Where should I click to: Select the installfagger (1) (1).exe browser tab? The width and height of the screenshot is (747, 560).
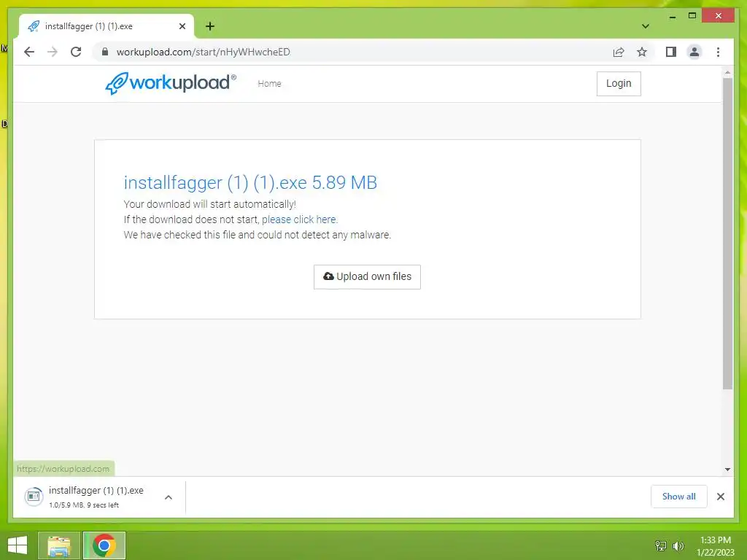coord(107,26)
